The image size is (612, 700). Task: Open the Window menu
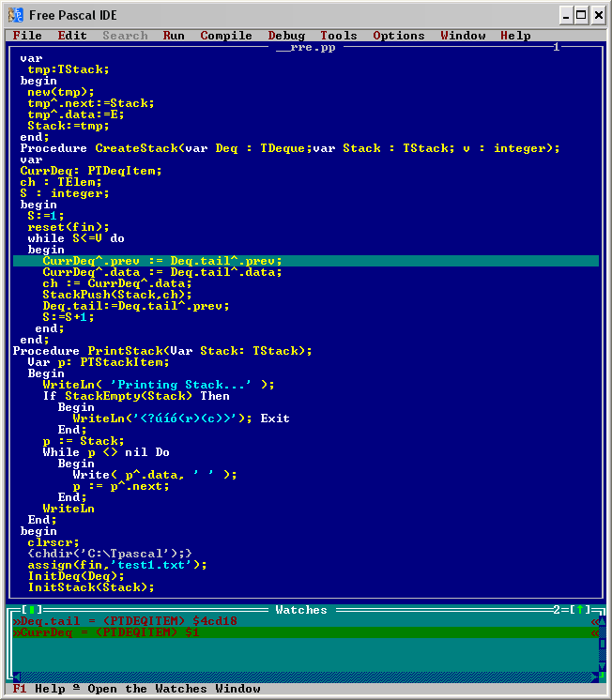463,36
